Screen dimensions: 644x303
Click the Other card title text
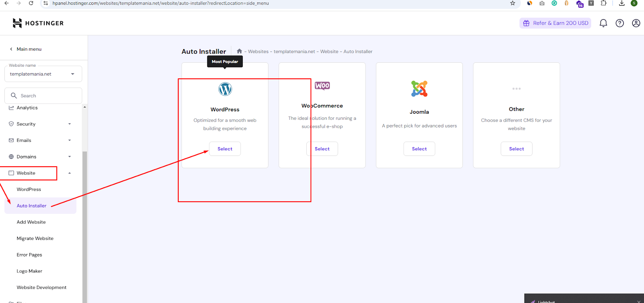coord(516,109)
